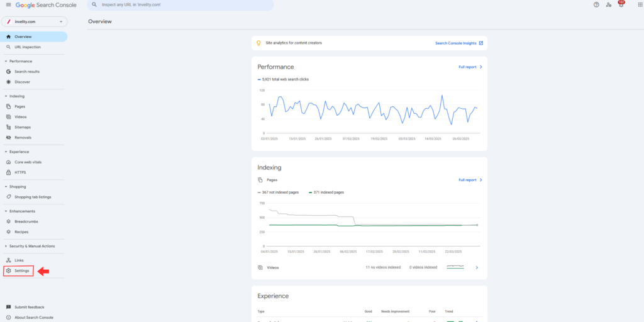This screenshot has width=644, height=322.
Task: Click 'Site analytics for content creators' text
Action: coord(294,43)
